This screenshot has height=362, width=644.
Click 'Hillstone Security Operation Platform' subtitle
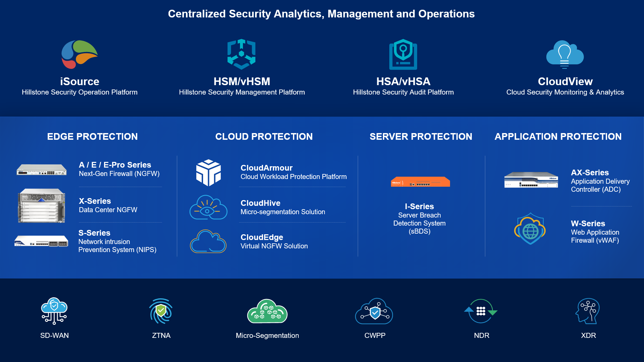[80, 92]
